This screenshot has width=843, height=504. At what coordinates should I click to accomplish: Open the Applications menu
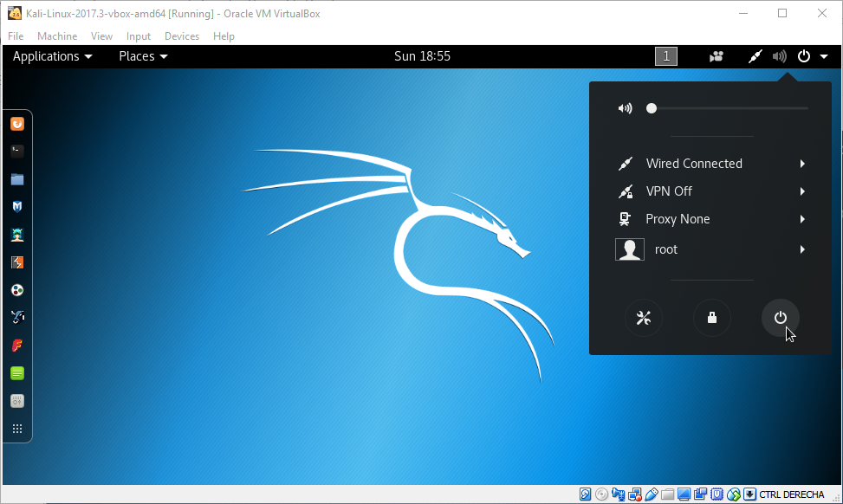click(52, 56)
